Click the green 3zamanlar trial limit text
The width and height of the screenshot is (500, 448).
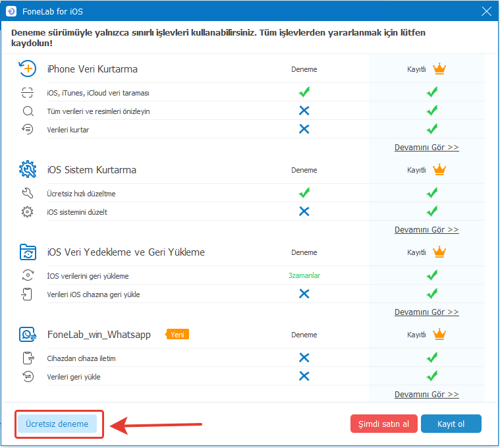coord(304,275)
